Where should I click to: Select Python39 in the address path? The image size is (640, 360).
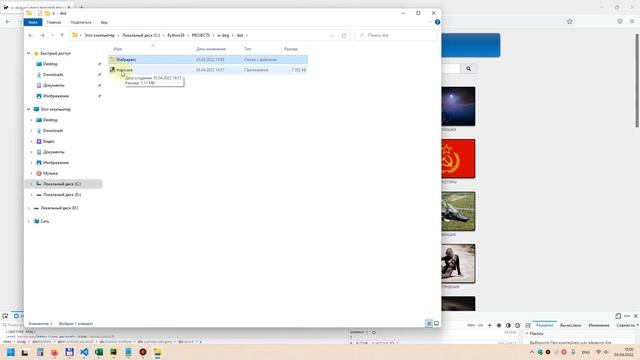click(176, 36)
